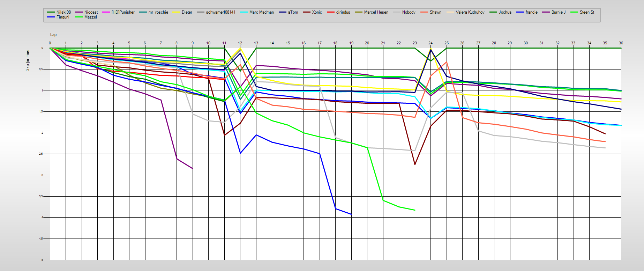Click the Nilski98 legend entry
The image size is (644, 271).
point(63,12)
